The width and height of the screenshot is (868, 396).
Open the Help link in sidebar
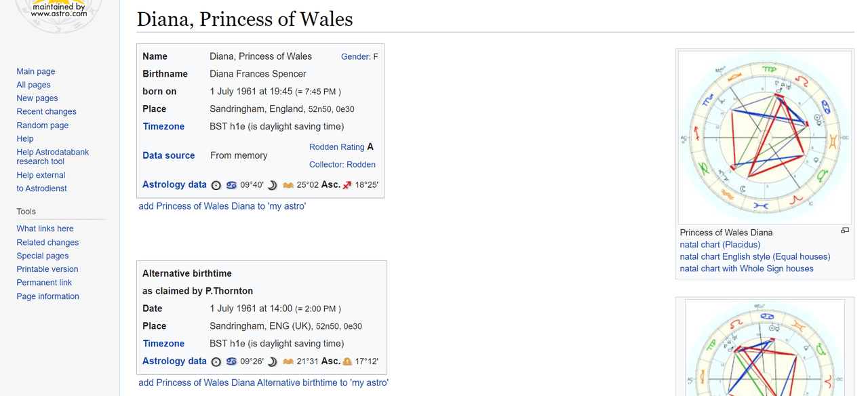click(x=25, y=138)
